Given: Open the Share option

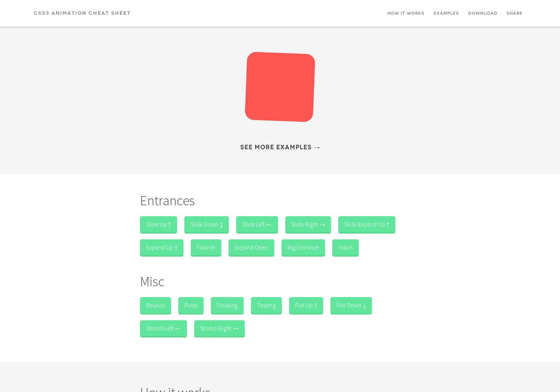Looking at the screenshot, I should (514, 13).
